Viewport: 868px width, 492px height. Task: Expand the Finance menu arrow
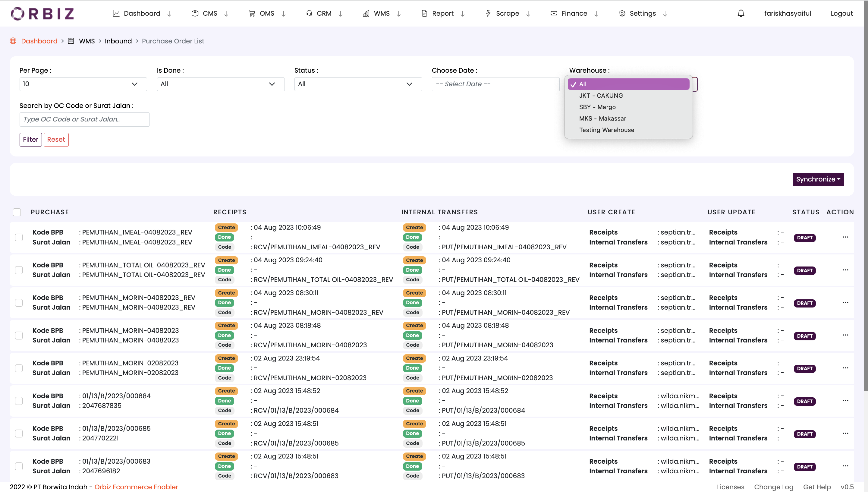point(596,14)
